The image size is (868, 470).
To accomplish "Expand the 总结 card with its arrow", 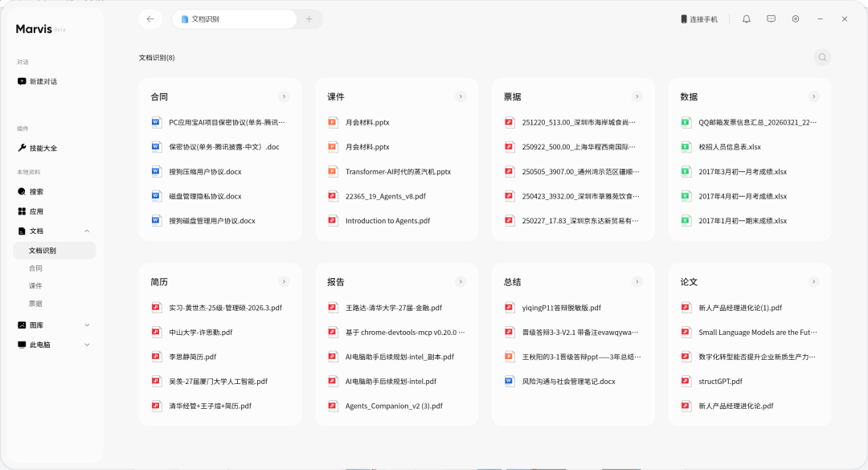I will (x=637, y=282).
